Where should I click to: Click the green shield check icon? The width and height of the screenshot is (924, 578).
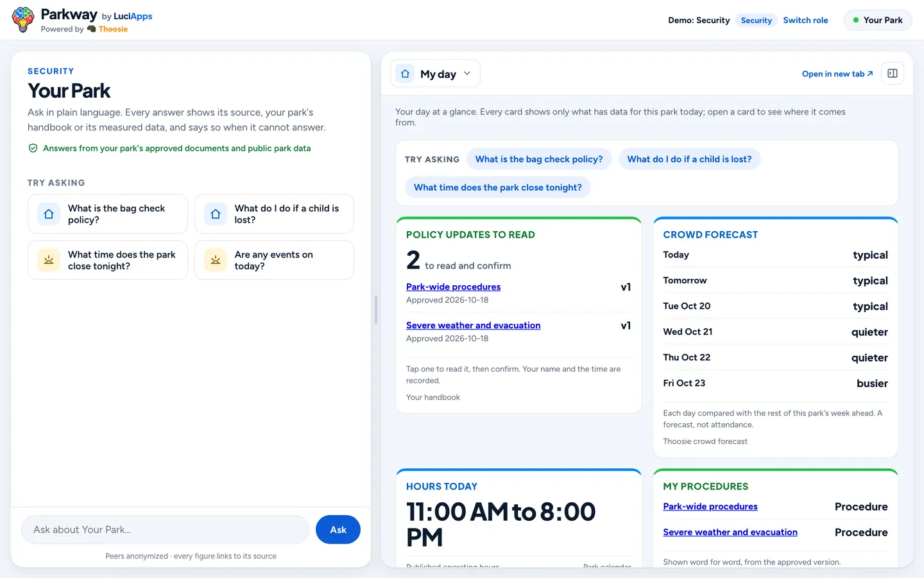(x=33, y=148)
